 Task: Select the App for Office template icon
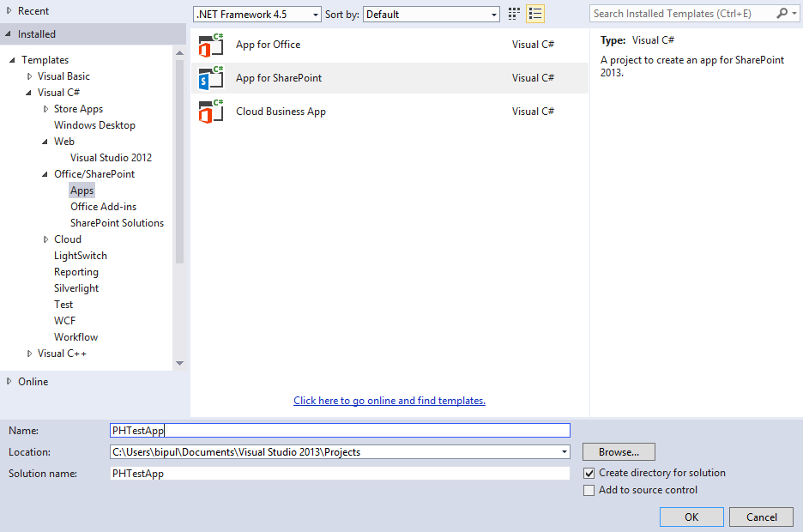[211, 45]
